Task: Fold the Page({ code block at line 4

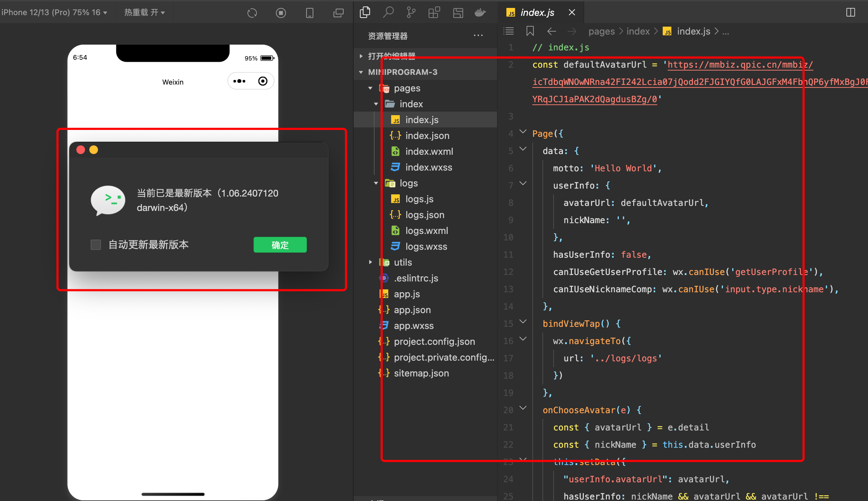Action: (523, 132)
